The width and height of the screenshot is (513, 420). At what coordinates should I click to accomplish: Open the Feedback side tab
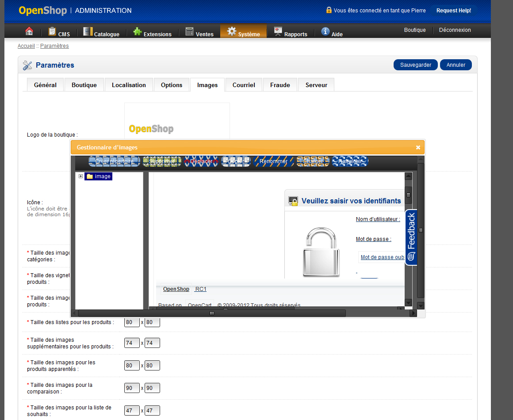[x=411, y=237]
